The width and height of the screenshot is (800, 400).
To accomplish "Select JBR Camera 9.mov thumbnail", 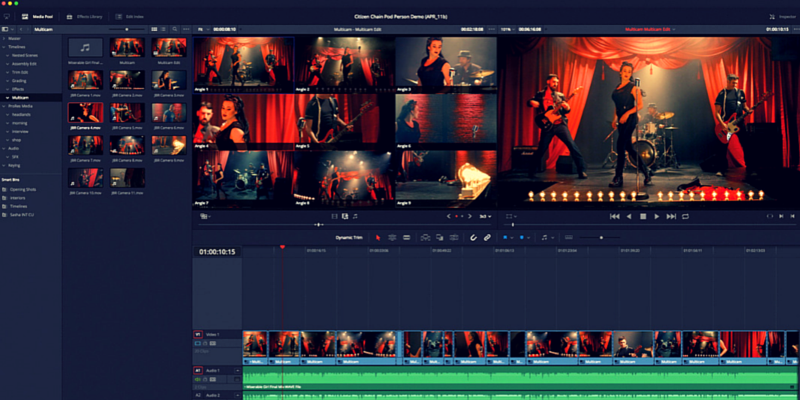I will 169,145.
